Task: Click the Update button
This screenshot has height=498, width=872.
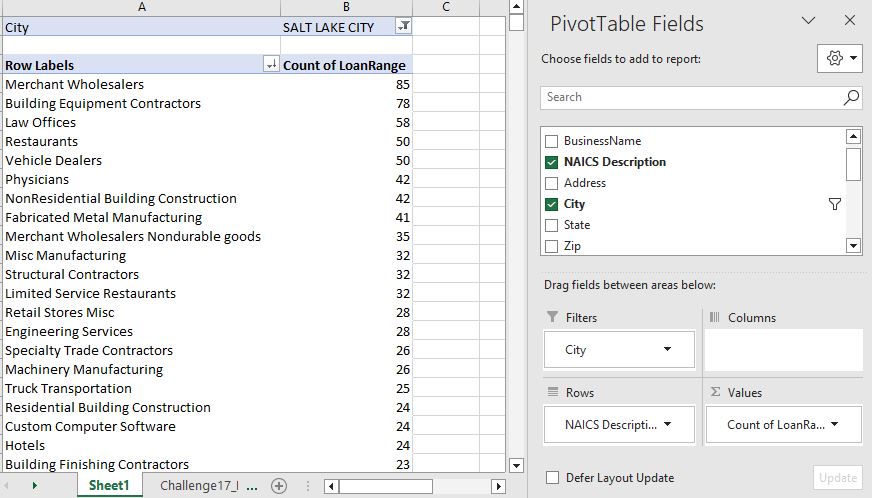Action: pos(838,478)
